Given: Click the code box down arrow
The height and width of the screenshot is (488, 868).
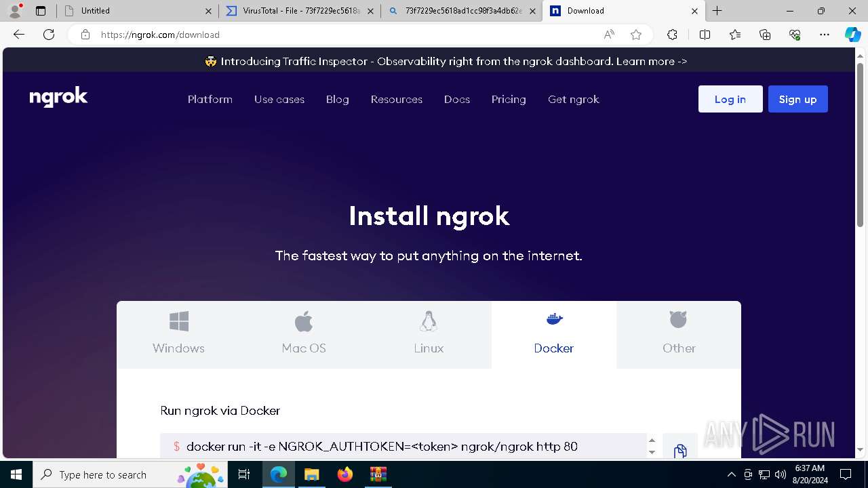Looking at the screenshot, I should (652, 452).
